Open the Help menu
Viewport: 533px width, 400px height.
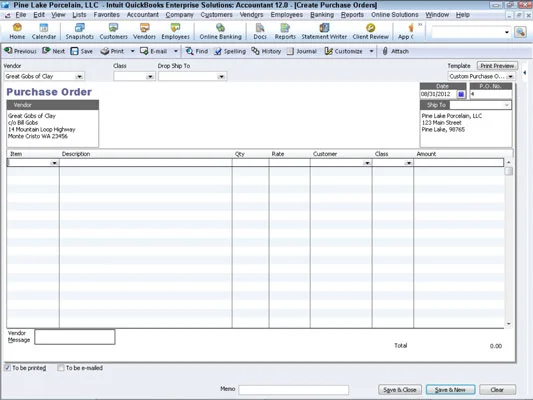463,15
